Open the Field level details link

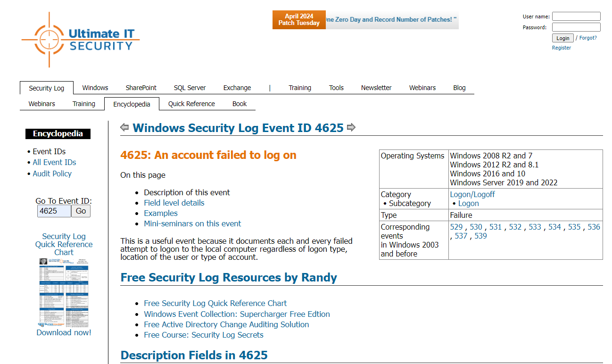click(174, 203)
